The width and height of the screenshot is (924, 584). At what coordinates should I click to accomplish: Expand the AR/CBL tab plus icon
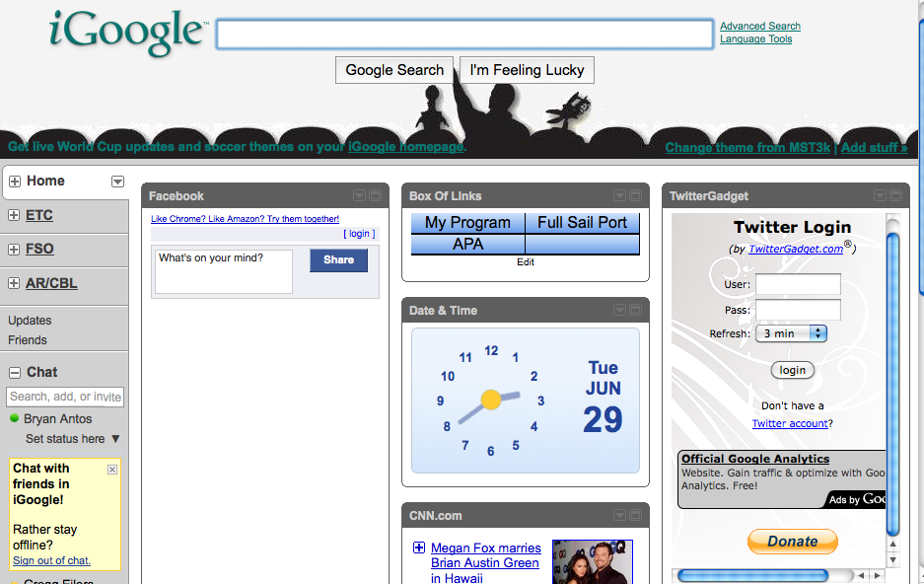pyautogui.click(x=14, y=283)
